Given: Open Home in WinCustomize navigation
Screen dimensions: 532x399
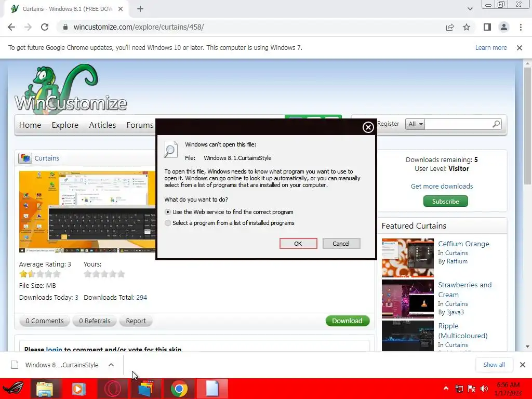Looking at the screenshot, I should coord(30,125).
